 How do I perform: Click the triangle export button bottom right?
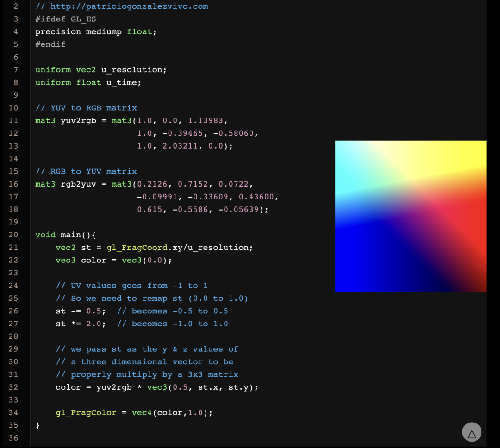pos(471,432)
